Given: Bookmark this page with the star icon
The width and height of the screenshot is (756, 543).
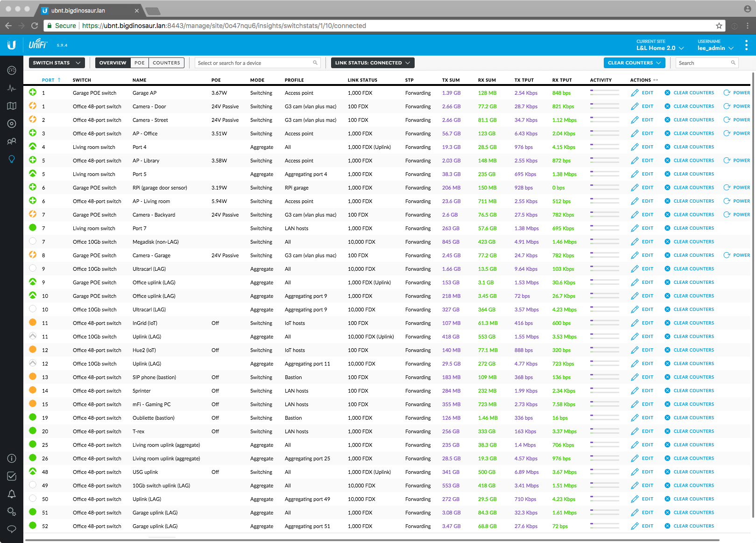Looking at the screenshot, I should (719, 26).
